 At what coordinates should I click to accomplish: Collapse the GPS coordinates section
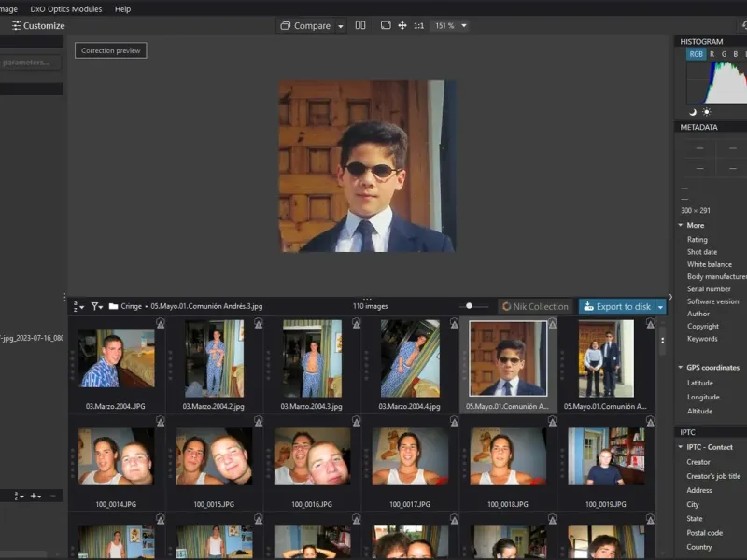(x=680, y=368)
